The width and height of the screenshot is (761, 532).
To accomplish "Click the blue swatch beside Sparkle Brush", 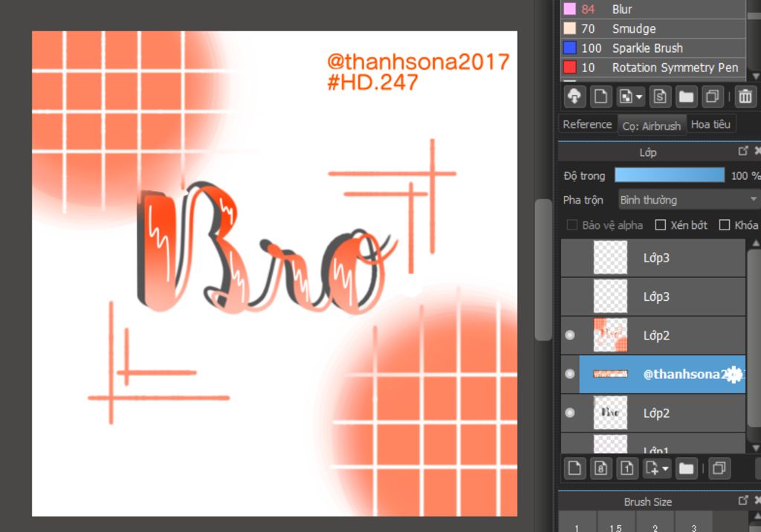I will coord(569,48).
